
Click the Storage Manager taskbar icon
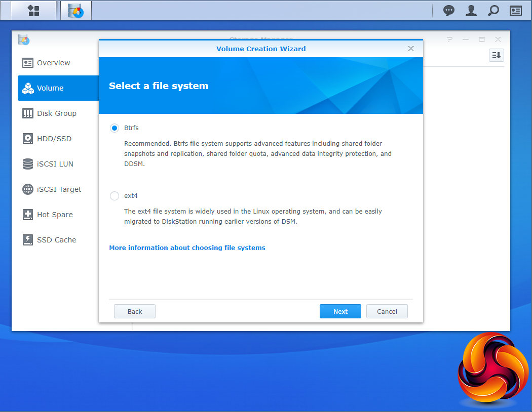(76, 11)
